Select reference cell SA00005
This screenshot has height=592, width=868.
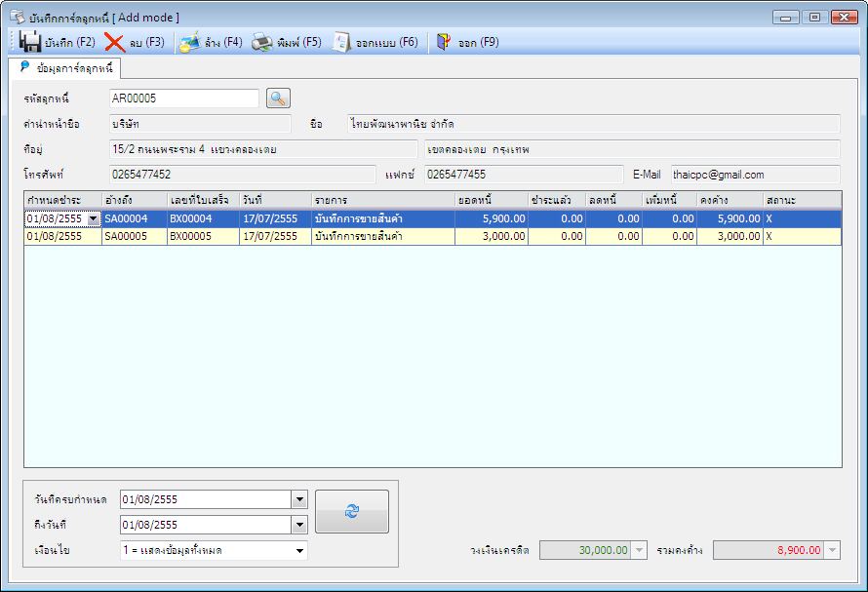[x=135, y=236]
